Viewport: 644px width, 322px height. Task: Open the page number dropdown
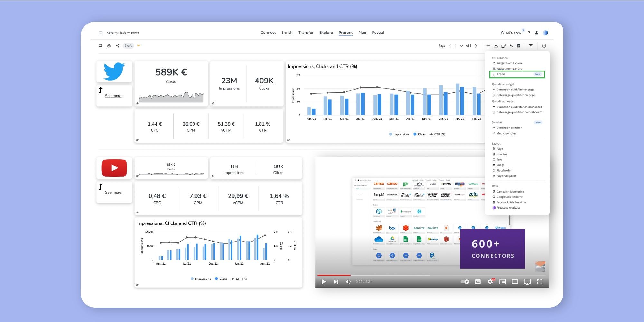[x=461, y=46]
